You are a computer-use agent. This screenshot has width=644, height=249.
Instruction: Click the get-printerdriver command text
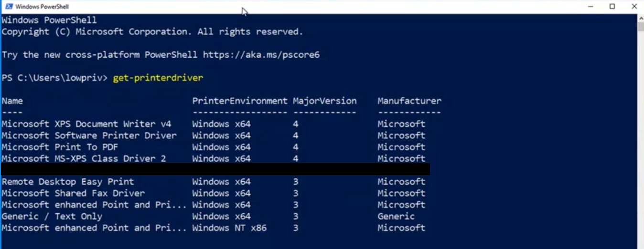[158, 78]
